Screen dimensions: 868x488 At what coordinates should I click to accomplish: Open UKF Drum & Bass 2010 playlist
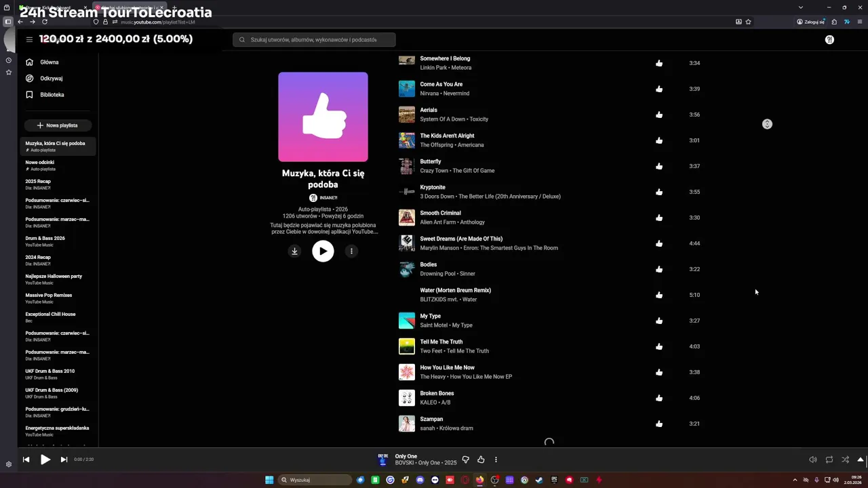pos(58,374)
